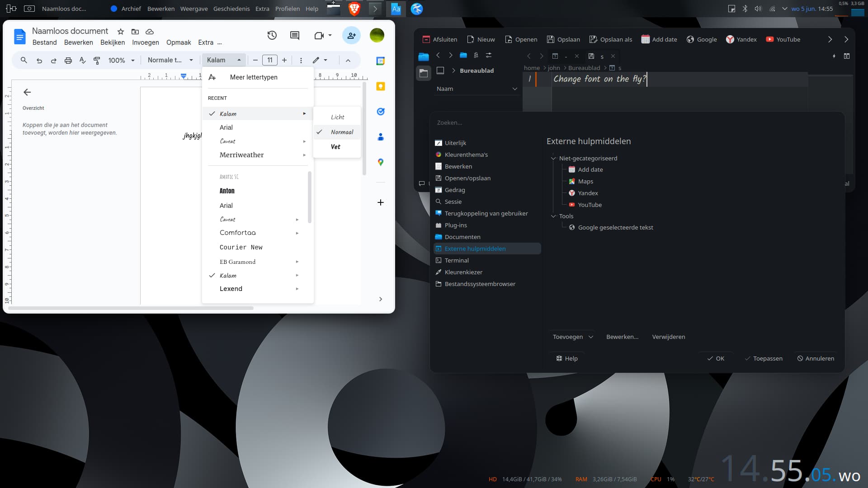Open the Toevoegen dropdown in the tools dialog
The width and height of the screenshot is (868, 488).
pyautogui.click(x=572, y=337)
